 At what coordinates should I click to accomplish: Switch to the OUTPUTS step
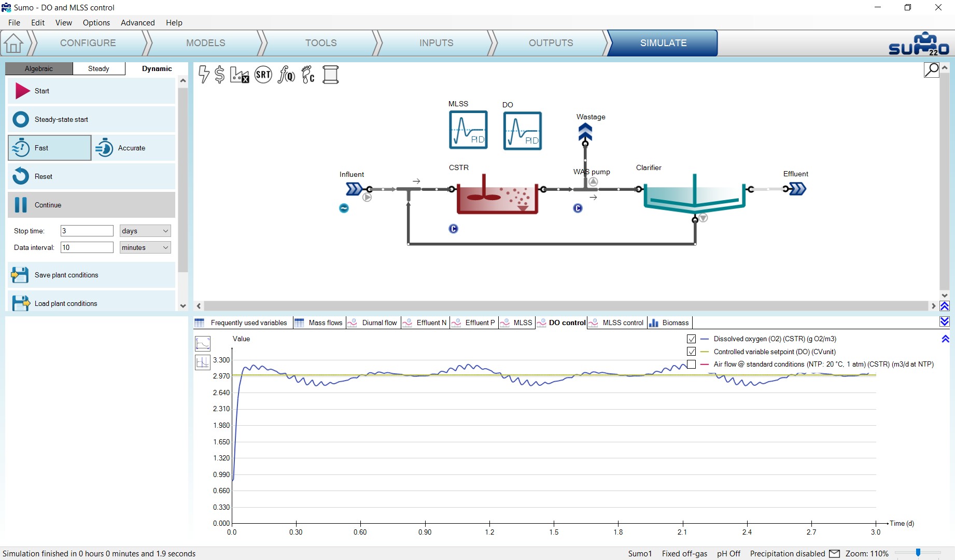click(x=551, y=43)
